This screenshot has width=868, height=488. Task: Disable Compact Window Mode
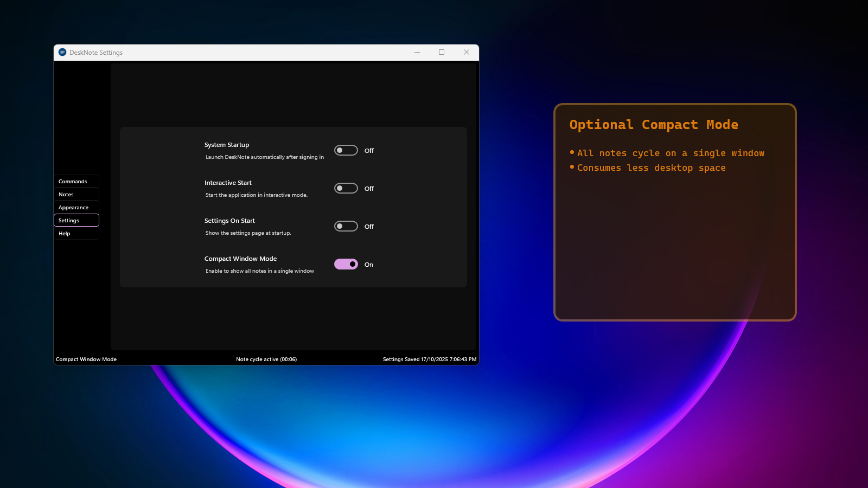click(x=346, y=264)
